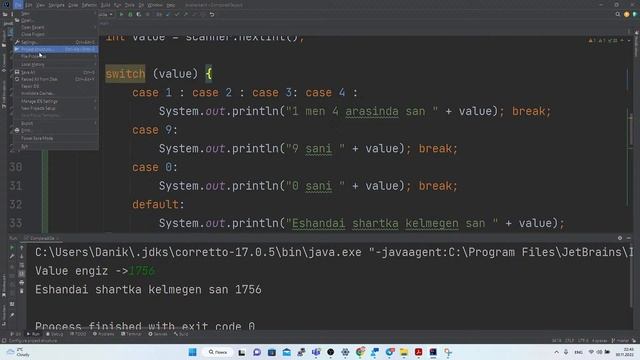Viewport: 640px width, 360px height.
Task: Open the Services tool window tab
Action: click(x=158, y=334)
